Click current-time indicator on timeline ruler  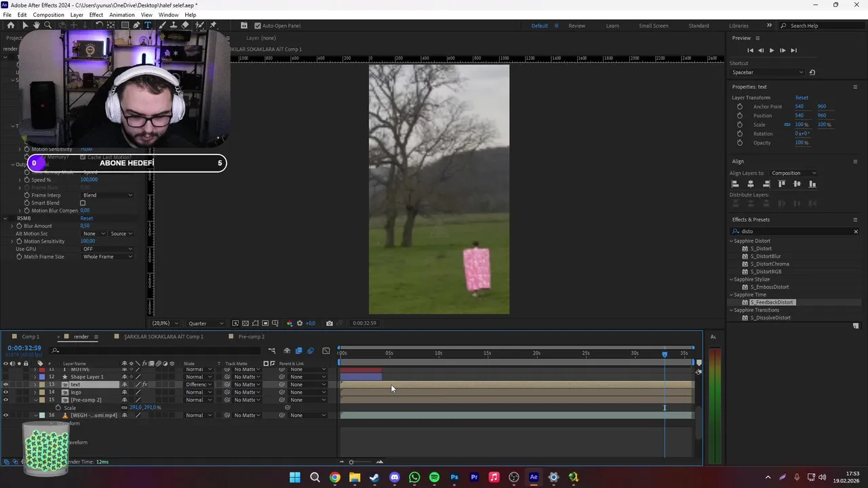(x=665, y=354)
